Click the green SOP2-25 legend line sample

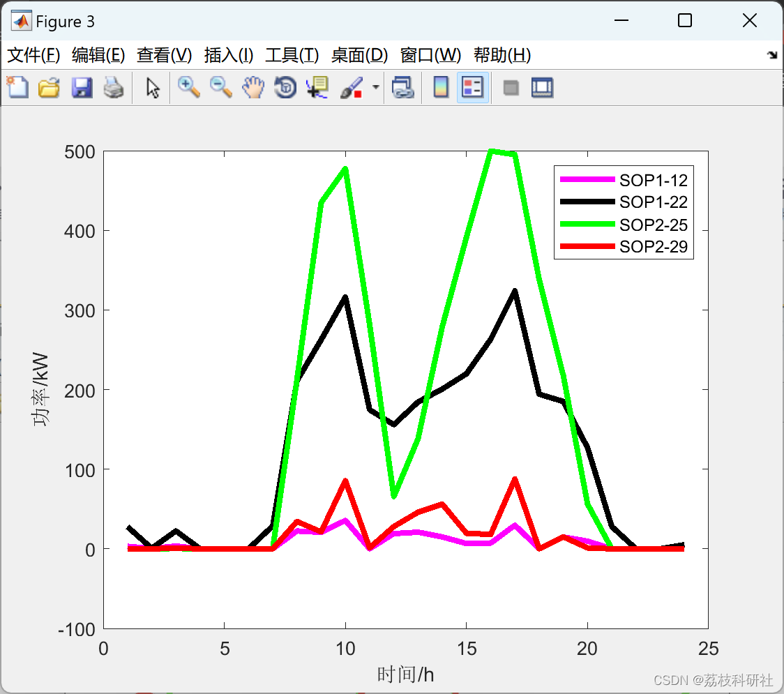tap(587, 224)
